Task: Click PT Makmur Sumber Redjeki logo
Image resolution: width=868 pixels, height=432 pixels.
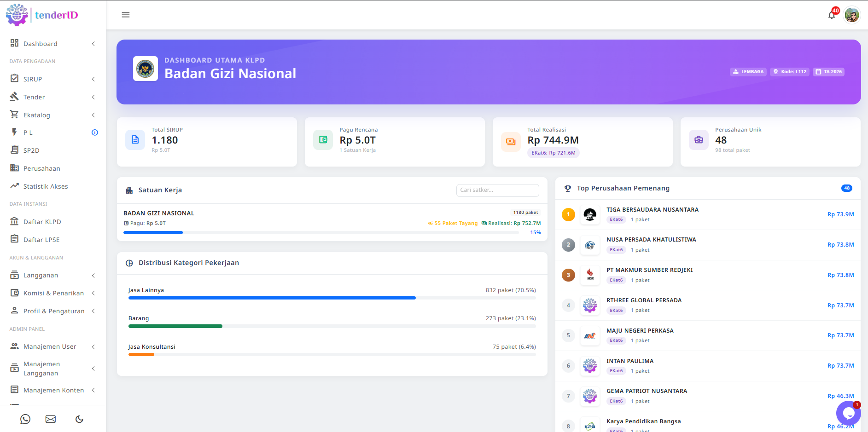Action: pyautogui.click(x=590, y=275)
